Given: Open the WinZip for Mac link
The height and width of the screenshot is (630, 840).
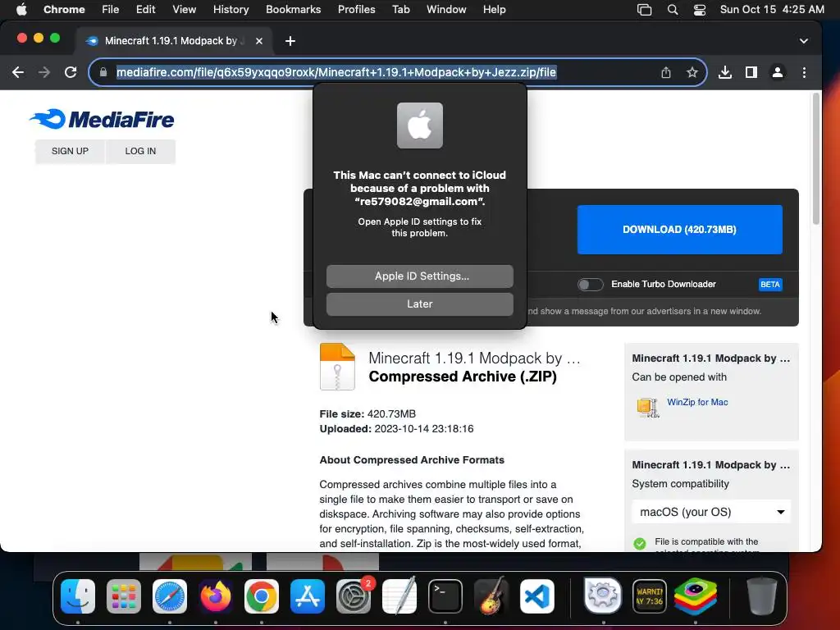Looking at the screenshot, I should coord(697,402).
